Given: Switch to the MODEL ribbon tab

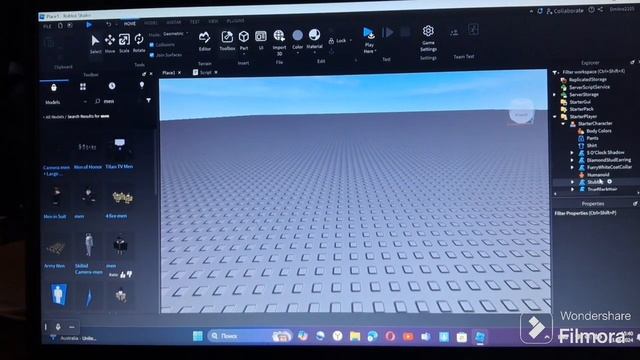Looking at the screenshot, I should [x=151, y=23].
